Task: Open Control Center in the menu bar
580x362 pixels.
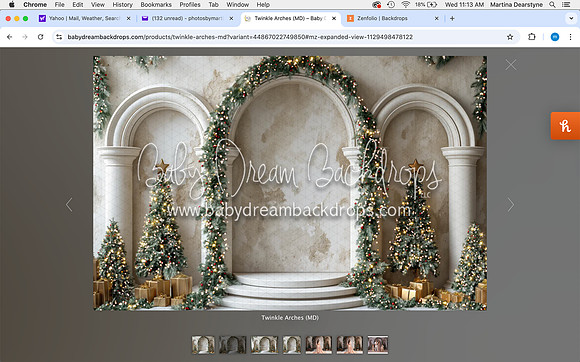Action: tap(566, 5)
